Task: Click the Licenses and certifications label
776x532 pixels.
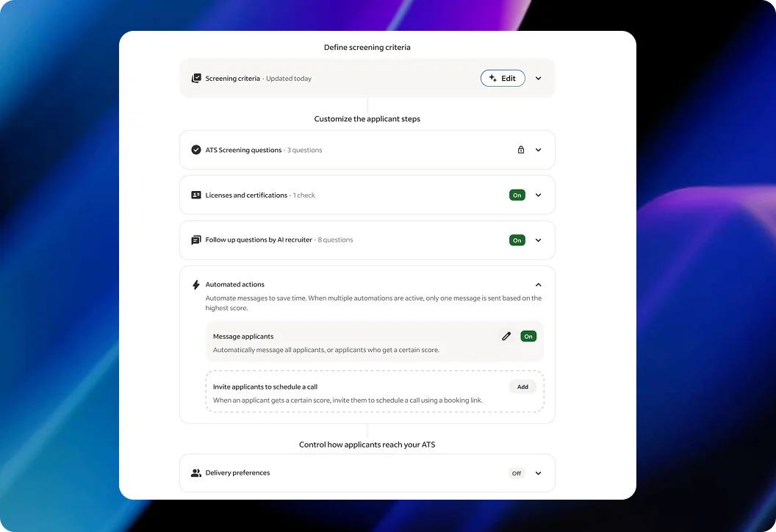Action: click(x=246, y=195)
